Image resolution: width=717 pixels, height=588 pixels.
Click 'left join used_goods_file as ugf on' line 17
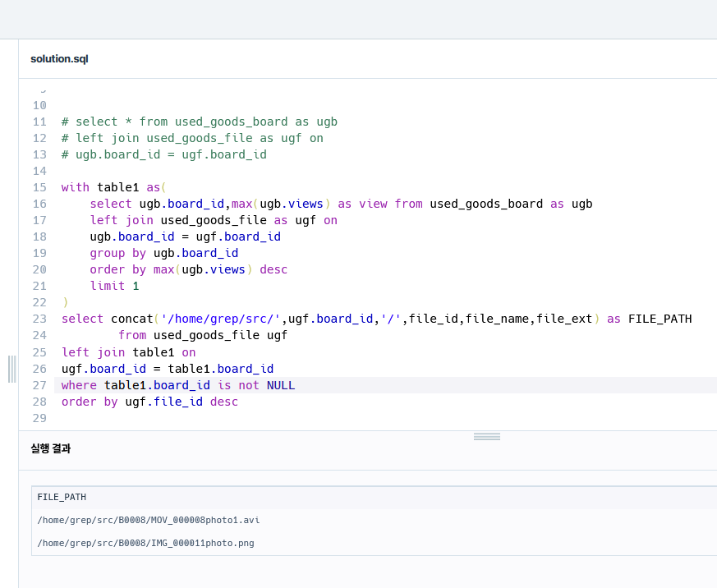[x=214, y=220]
